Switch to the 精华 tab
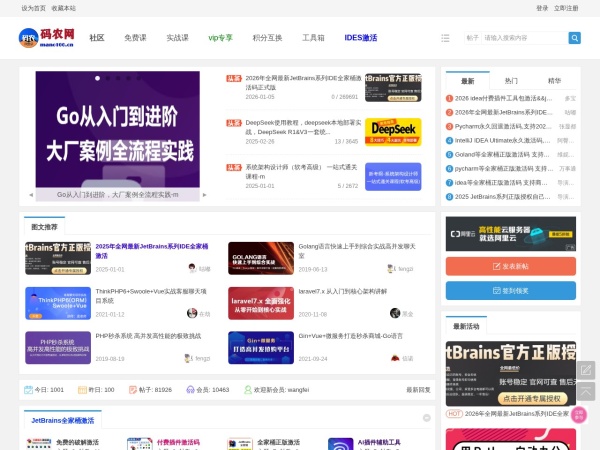600x450 pixels. point(554,80)
